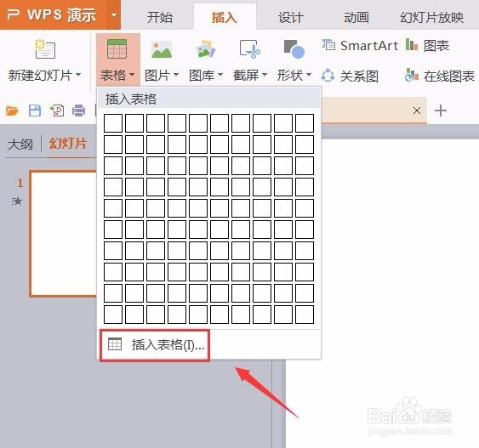The image size is (479, 448).
Task: Click the 截屏 screenshot icon
Action: click(x=249, y=49)
